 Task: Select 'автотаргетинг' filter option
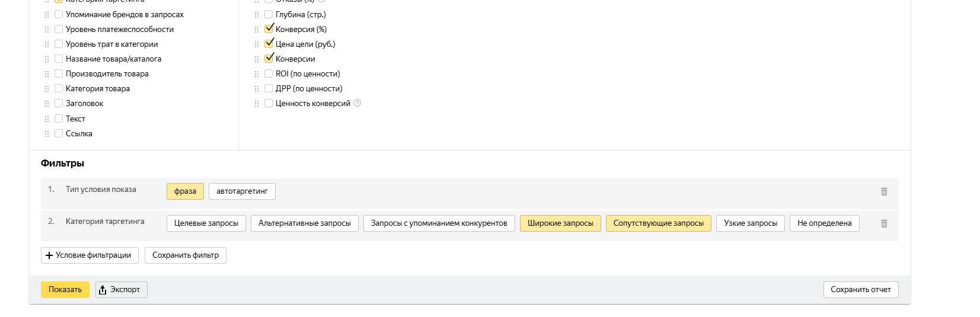(x=242, y=191)
